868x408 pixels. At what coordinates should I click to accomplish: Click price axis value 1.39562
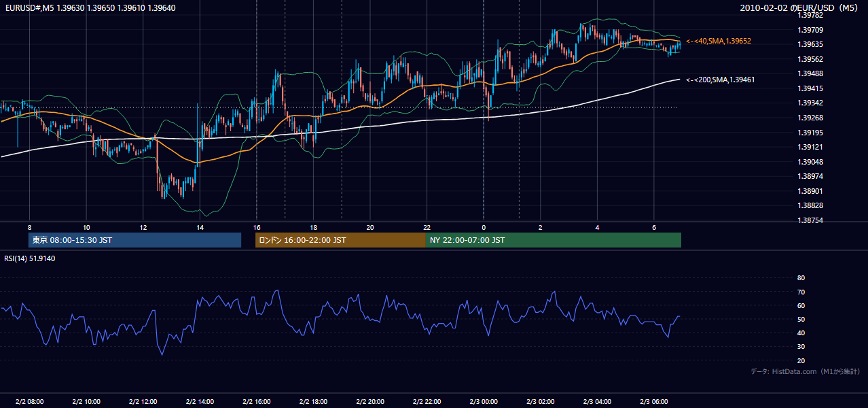[810, 59]
